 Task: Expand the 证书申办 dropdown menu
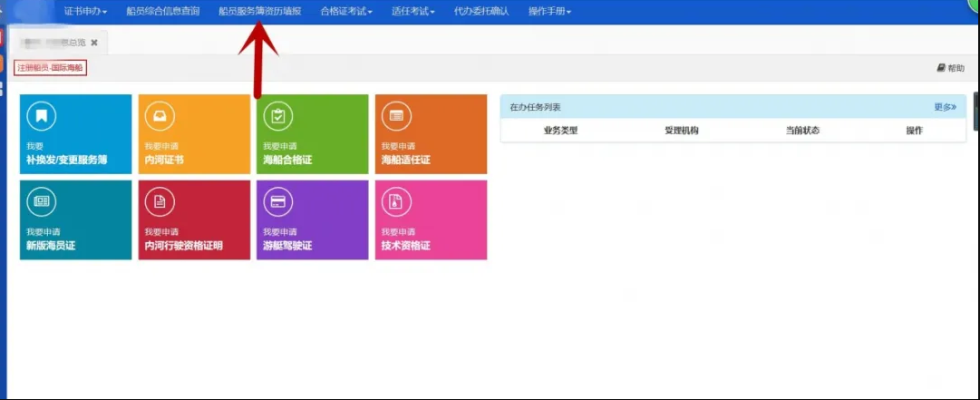[x=86, y=12]
